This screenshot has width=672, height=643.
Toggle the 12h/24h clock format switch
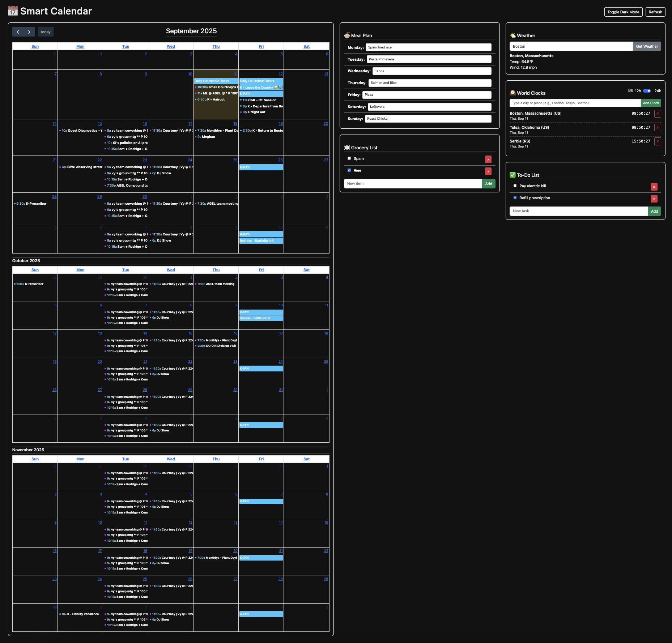[647, 91]
